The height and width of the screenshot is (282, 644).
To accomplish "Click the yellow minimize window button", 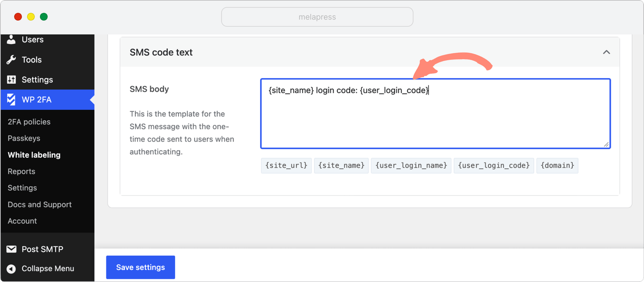I will (31, 17).
